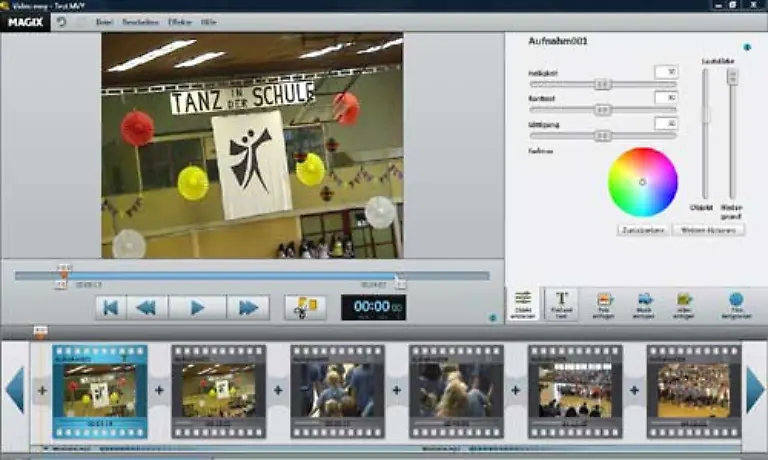Screen dimensions: 768x460
Task: Click the brightness (Helligkeit) slider handle
Action: (603, 84)
